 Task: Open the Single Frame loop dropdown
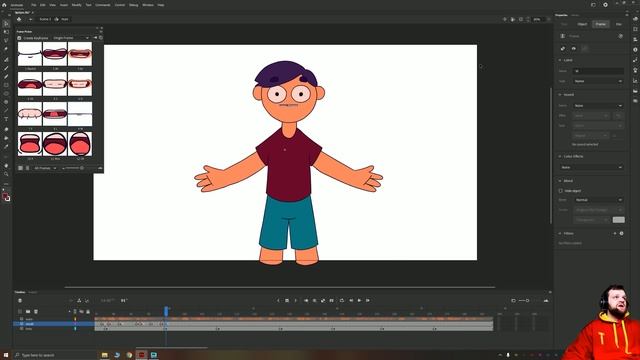(x=71, y=38)
